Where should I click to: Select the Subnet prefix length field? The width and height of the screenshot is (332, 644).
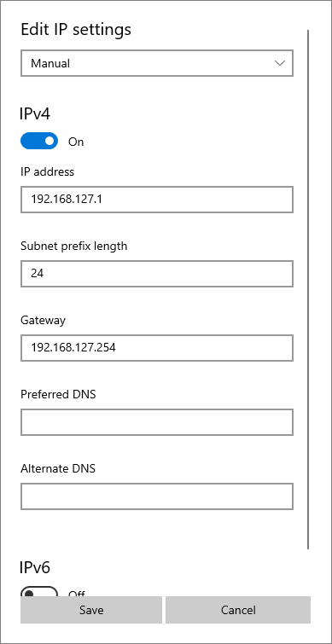click(156, 274)
